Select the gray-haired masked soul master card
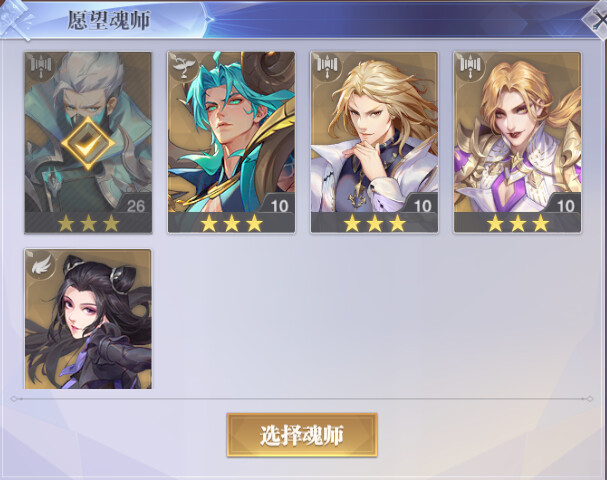Screen dimensions: 607x480 tap(88, 142)
